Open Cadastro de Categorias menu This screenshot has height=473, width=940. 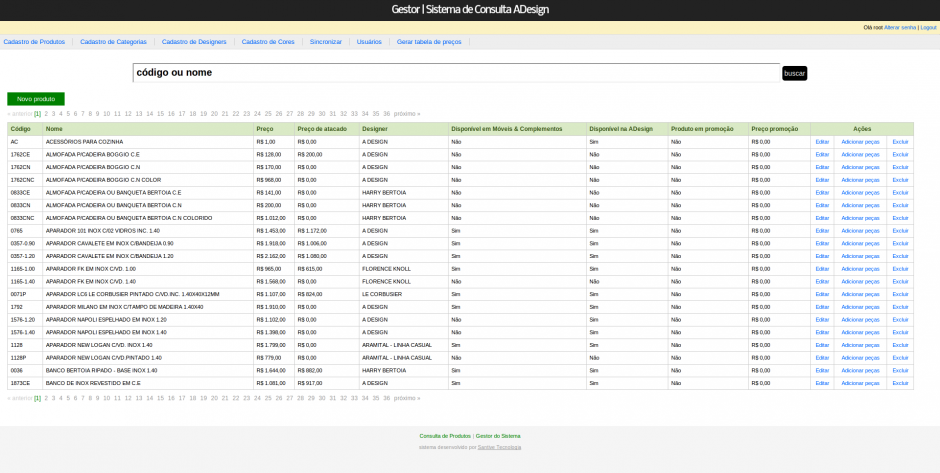tap(113, 42)
